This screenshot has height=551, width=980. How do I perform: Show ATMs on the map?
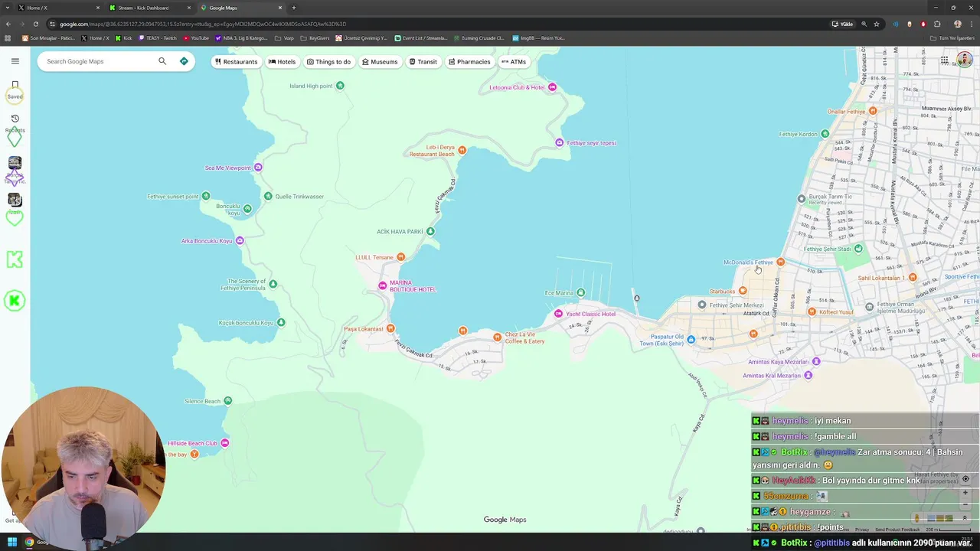514,61
